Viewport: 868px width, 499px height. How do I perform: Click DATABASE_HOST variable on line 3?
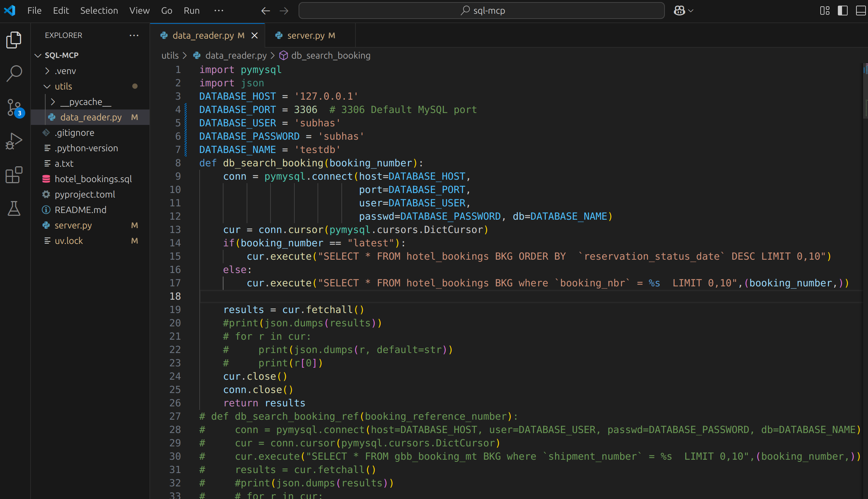(238, 97)
